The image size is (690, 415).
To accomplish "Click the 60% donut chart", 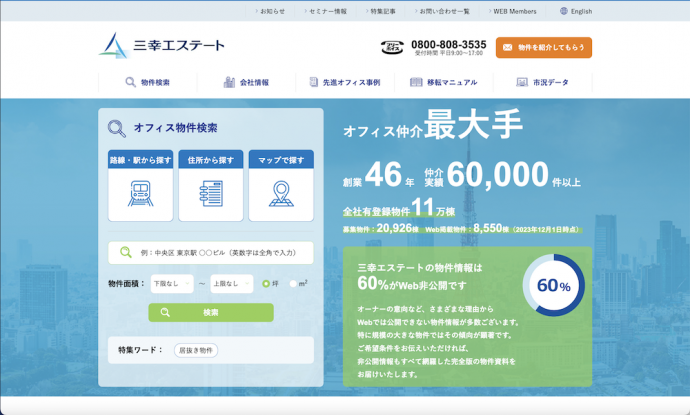I will point(553,285).
